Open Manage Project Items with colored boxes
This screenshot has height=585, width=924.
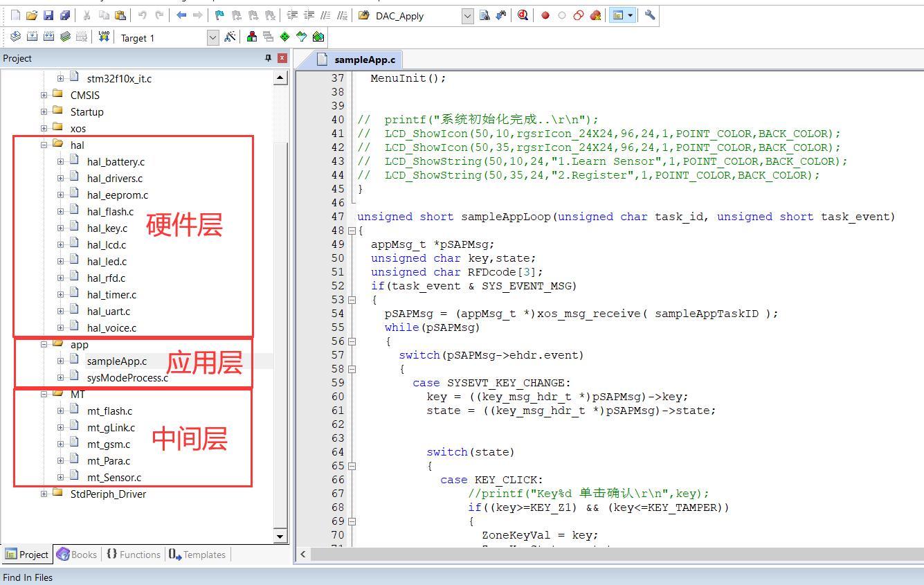pyautogui.click(x=252, y=37)
